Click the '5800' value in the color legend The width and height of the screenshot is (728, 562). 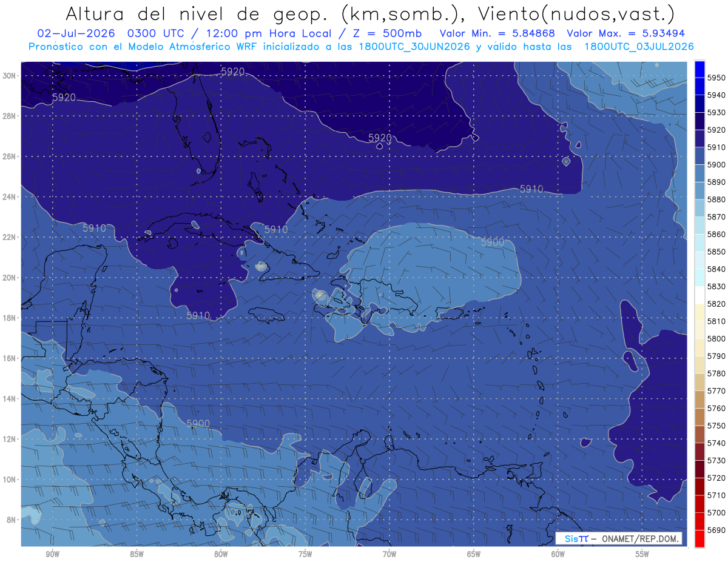point(716,338)
